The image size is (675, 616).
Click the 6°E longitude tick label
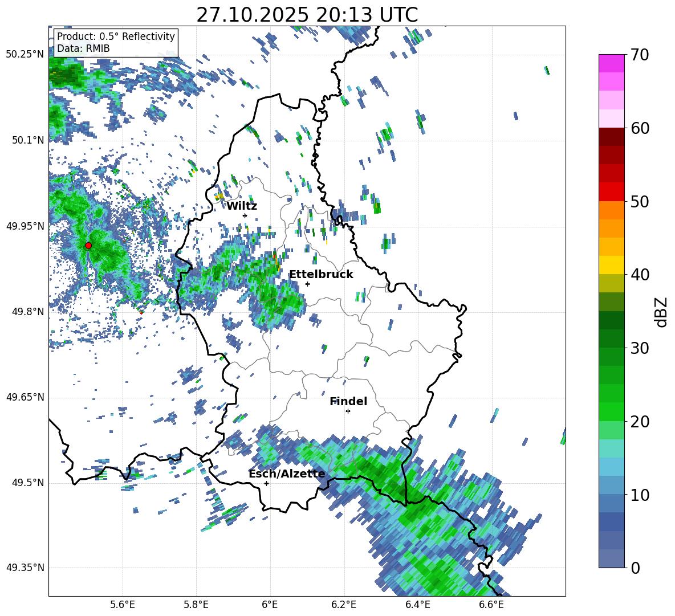270,605
